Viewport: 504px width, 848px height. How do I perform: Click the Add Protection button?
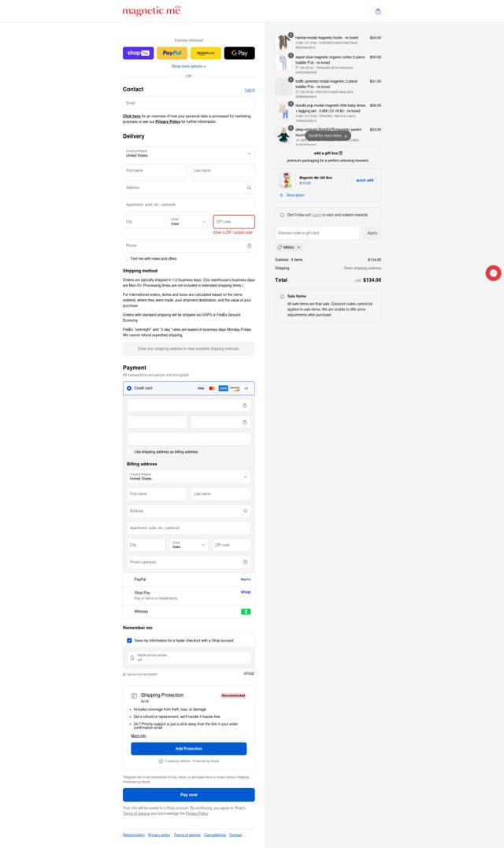click(189, 749)
